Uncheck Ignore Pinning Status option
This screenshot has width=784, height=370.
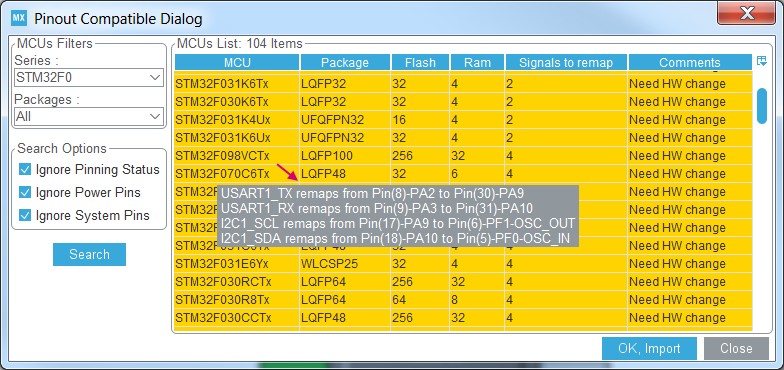25,170
